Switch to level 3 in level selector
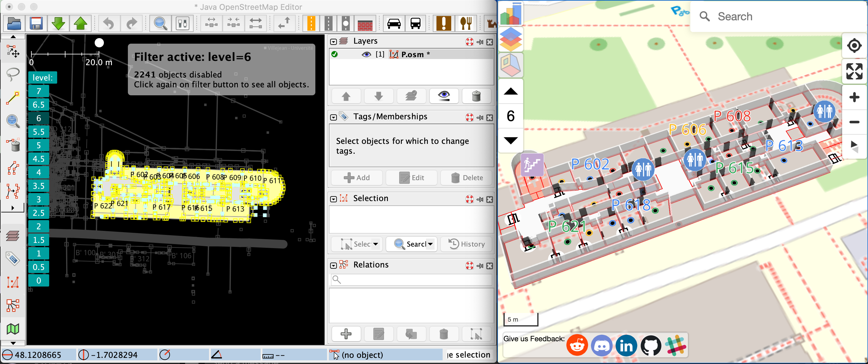868x364 pixels. [x=38, y=200]
